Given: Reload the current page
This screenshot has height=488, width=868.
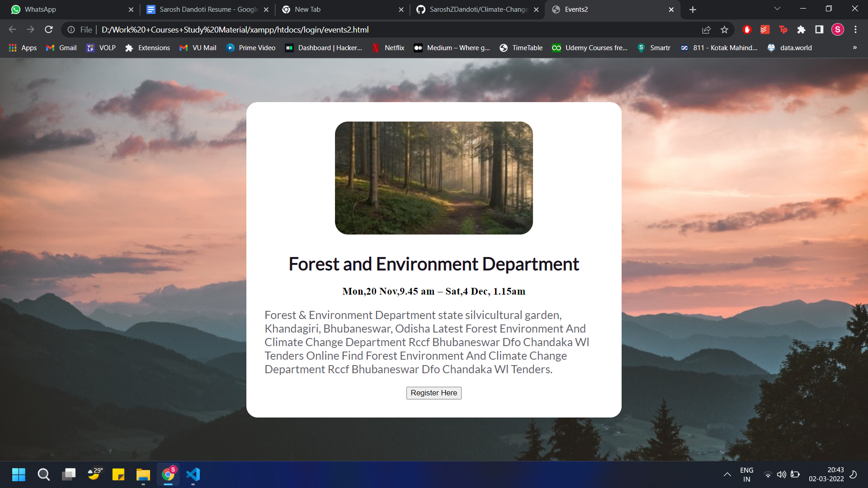Looking at the screenshot, I should (x=48, y=29).
